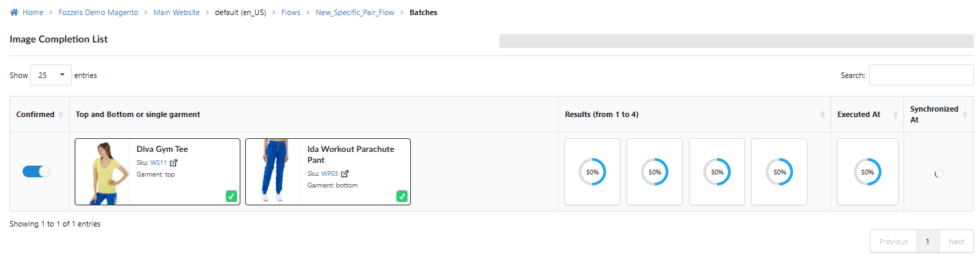Toggle green checkmark on Ida Workout Pant

tap(402, 196)
